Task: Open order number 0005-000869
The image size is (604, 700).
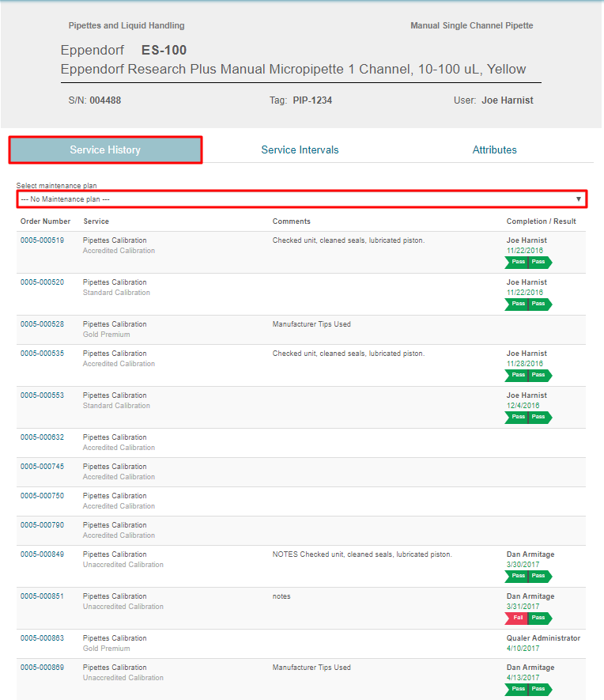Action: 42,667
